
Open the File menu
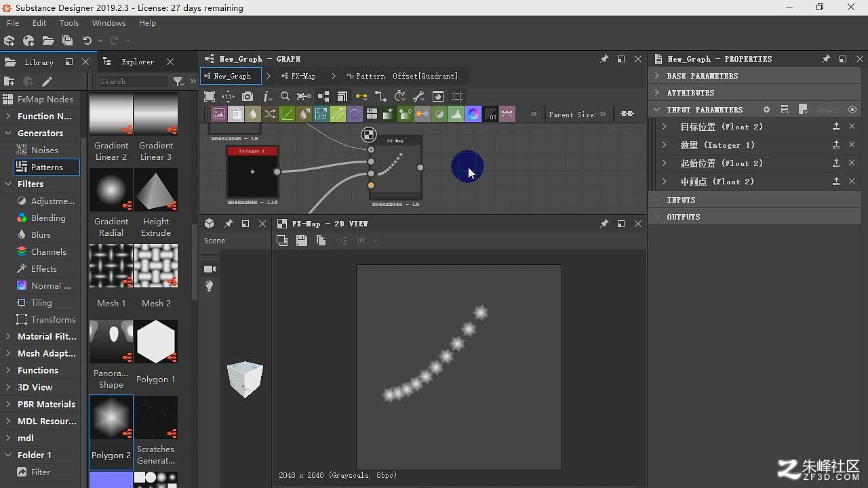[x=13, y=23]
